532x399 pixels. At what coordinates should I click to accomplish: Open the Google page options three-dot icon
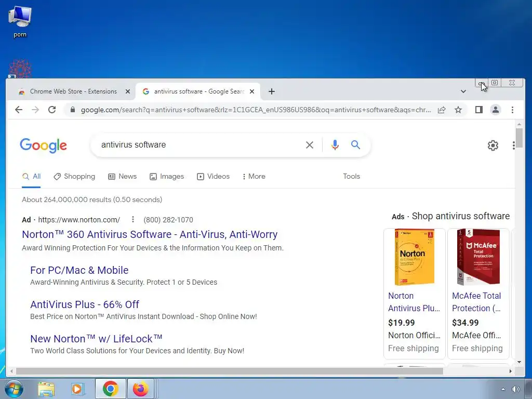[x=514, y=145]
